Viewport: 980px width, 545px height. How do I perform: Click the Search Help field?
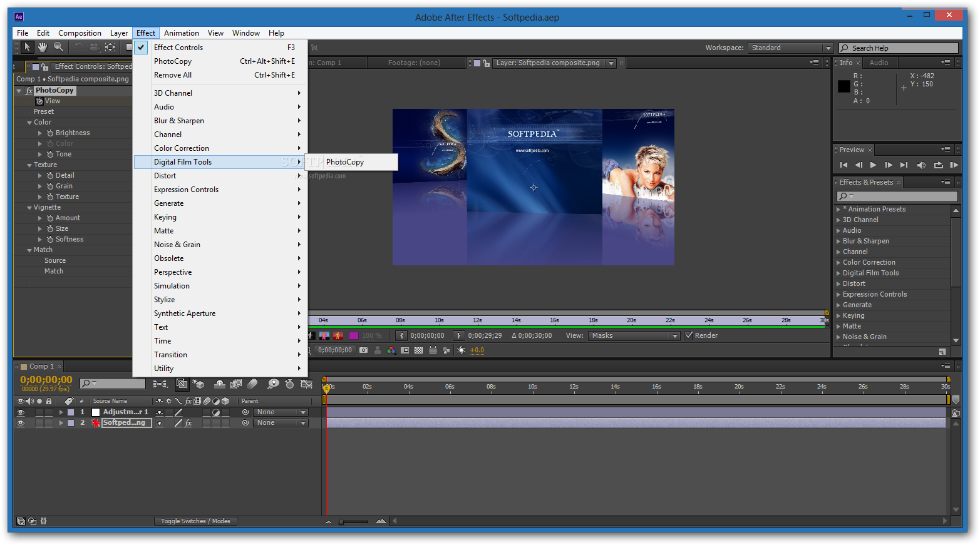pyautogui.click(x=899, y=48)
